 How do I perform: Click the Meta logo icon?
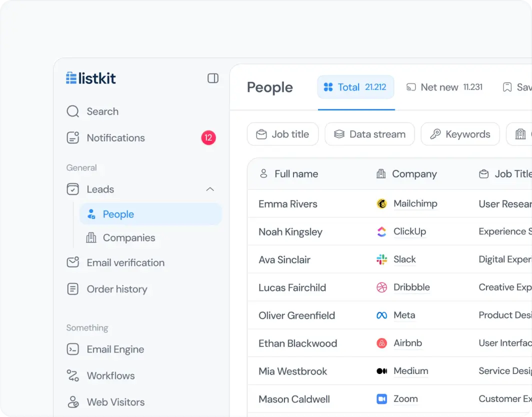pos(381,315)
